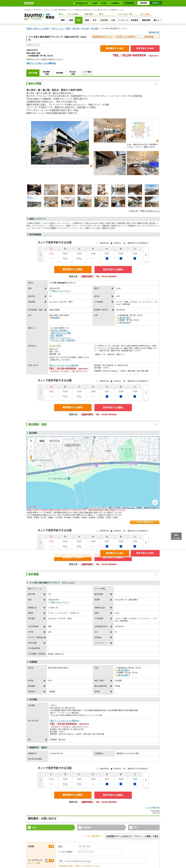Click 会員登録 button in header
The image size is (186, 868).
click(143, 3)
